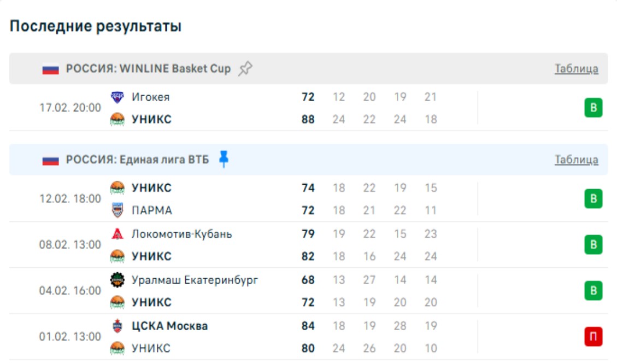
Task: Click the win badge for ПАРМА match
Action: point(593,199)
